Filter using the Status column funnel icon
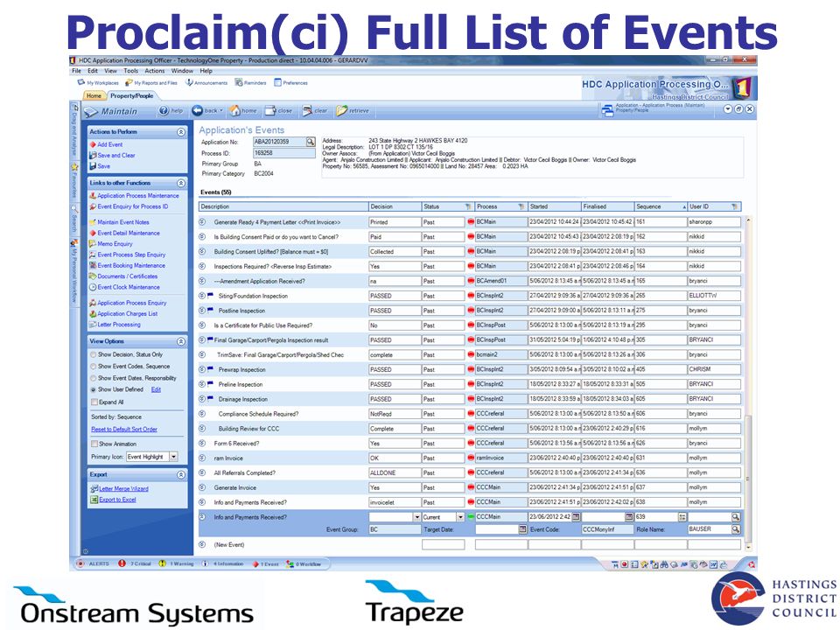 (x=468, y=206)
